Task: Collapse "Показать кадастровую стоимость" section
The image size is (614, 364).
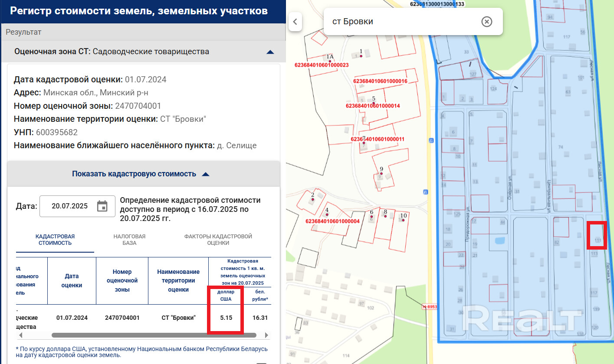Action: (206, 174)
